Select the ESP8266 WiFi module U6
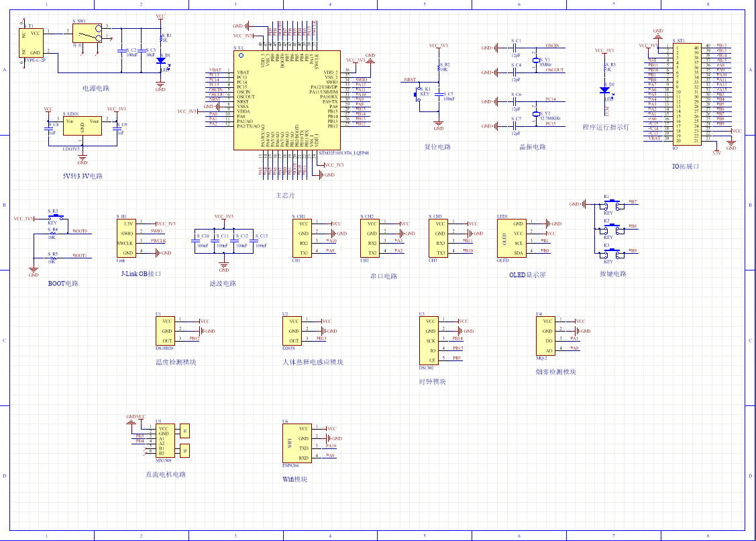756x541 pixels. coord(297,443)
